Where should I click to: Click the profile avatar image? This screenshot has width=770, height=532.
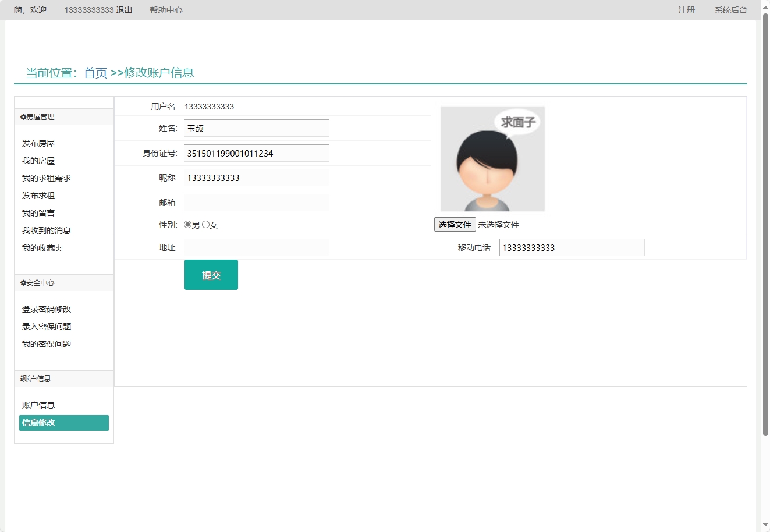click(492, 158)
